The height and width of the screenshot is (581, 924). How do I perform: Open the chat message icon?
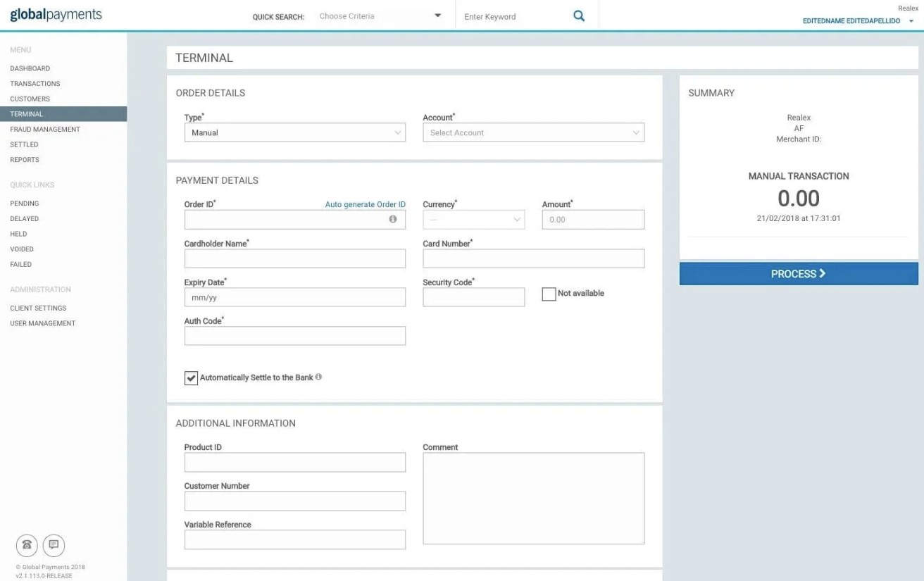[x=54, y=544]
